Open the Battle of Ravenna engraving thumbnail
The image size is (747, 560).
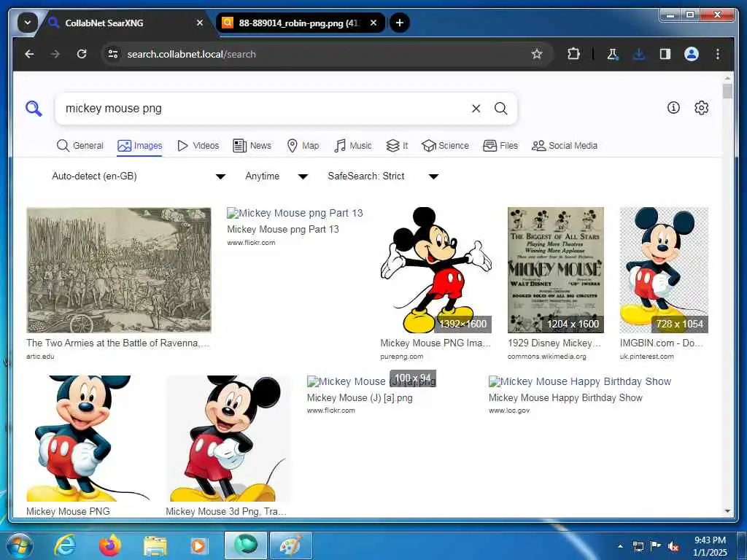119,270
